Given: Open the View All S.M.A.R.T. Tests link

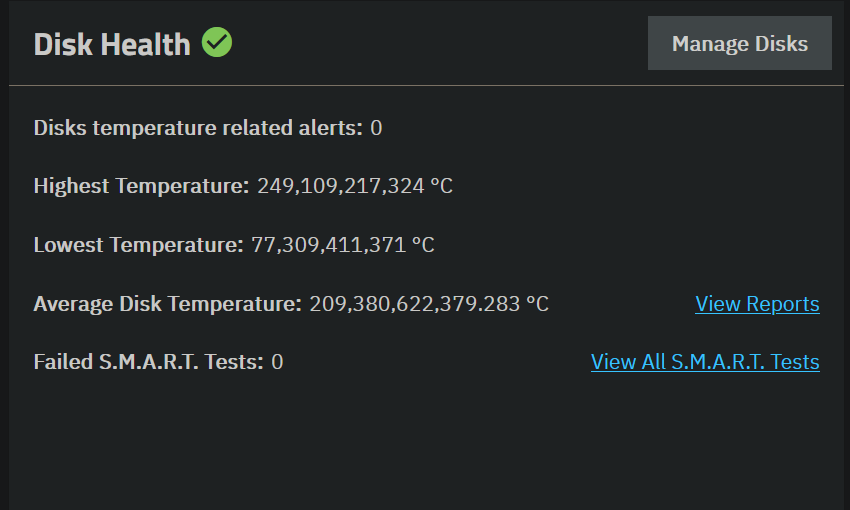Looking at the screenshot, I should click(705, 361).
